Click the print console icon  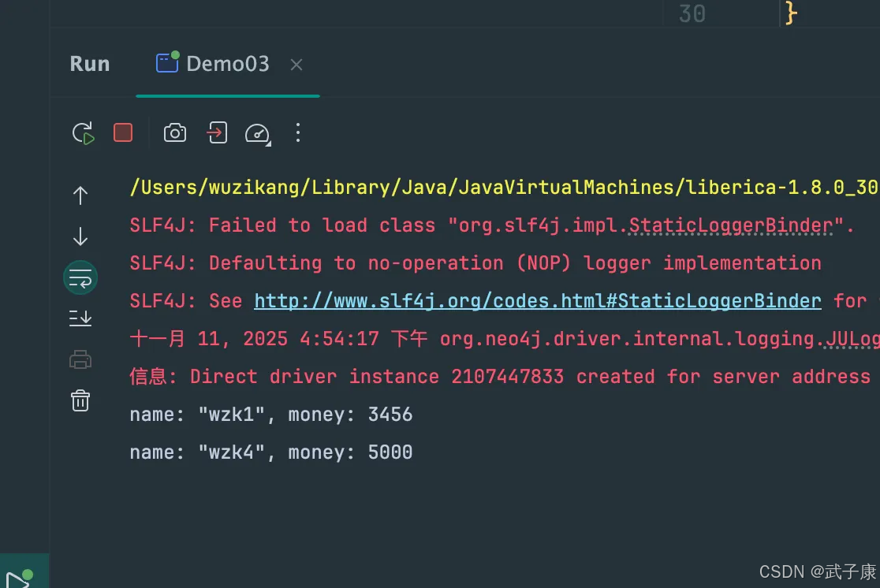click(80, 360)
